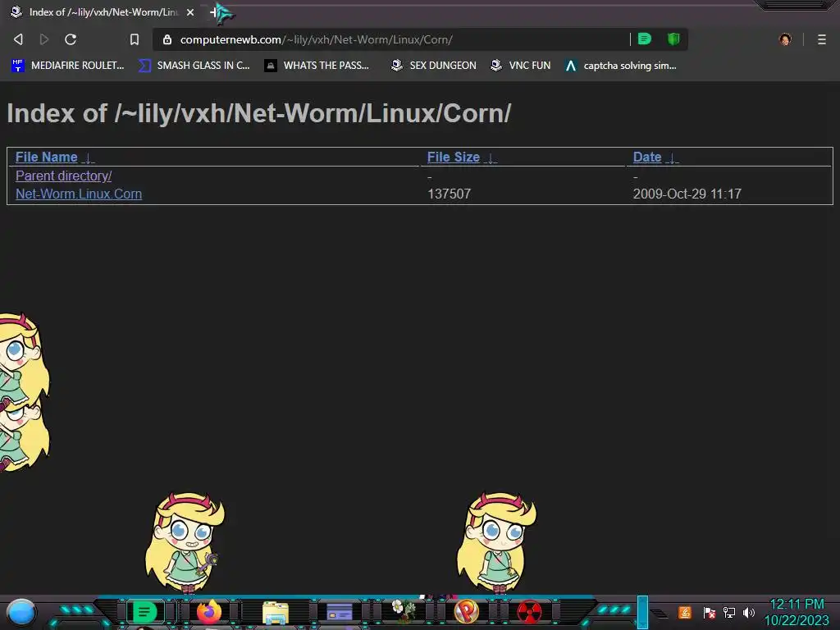Open MEDIAFIRE ROULET... bookmark

(x=68, y=66)
